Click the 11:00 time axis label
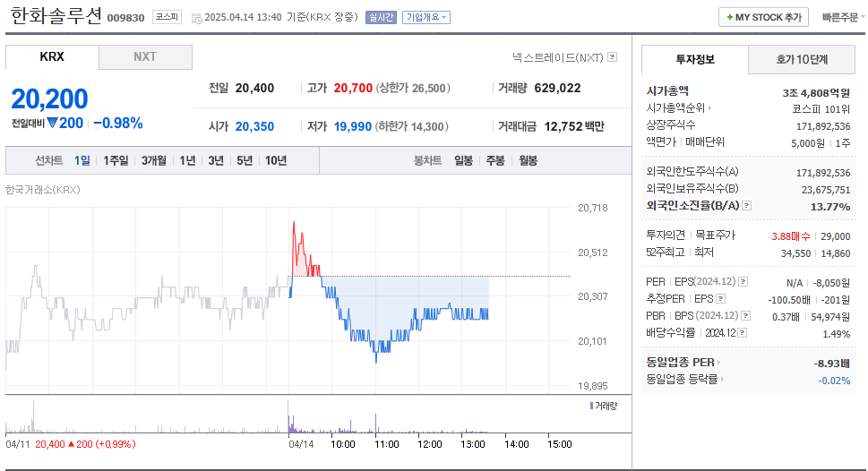Viewport: 868px width, 471px height. 386,444
